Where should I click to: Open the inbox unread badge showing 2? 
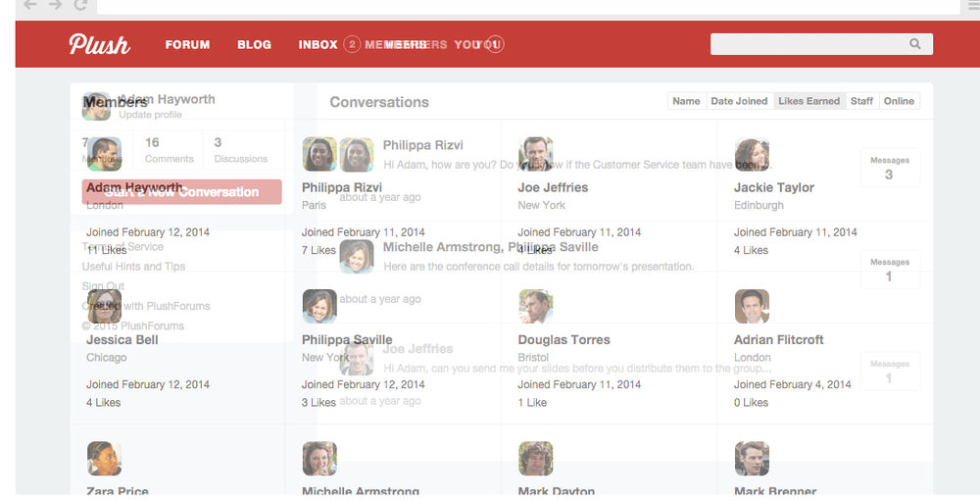pyautogui.click(x=352, y=44)
